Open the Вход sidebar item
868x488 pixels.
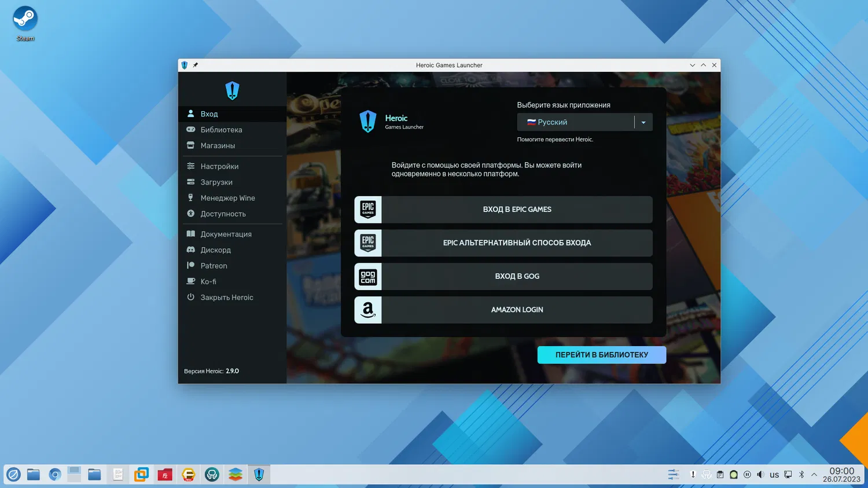coord(232,114)
